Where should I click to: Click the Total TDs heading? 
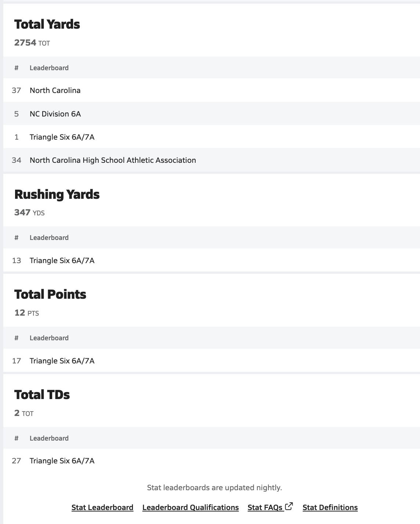point(42,395)
